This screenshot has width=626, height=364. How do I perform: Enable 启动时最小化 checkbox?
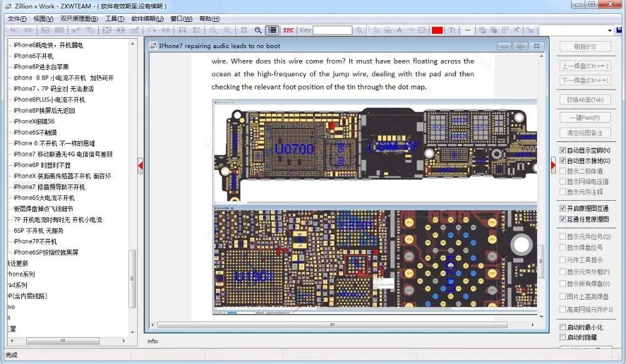[x=563, y=327]
